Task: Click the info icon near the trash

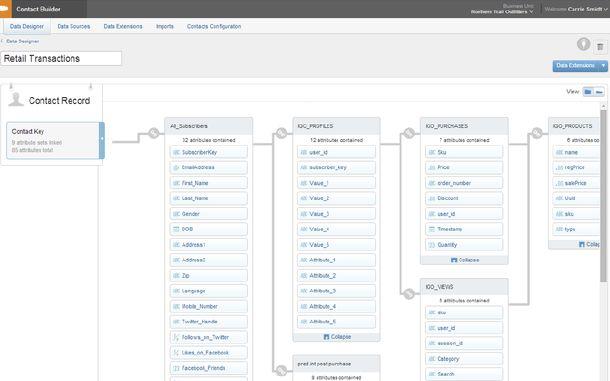Action: tap(583, 44)
